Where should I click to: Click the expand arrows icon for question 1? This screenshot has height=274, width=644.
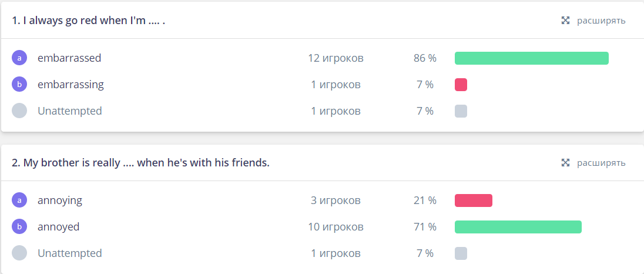565,21
